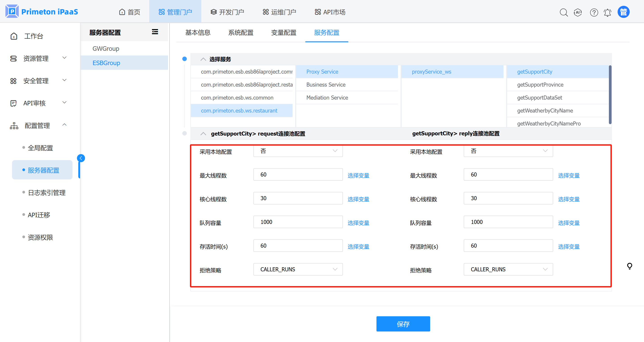Click the search magnifier icon

(x=563, y=12)
